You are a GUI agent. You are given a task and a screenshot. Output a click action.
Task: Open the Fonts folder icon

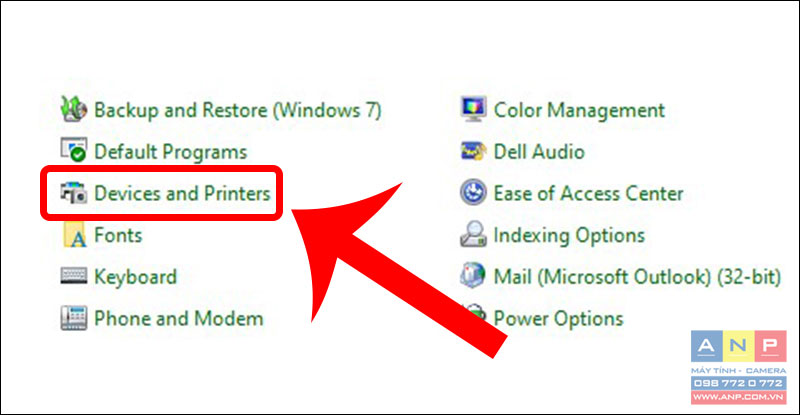(x=73, y=235)
